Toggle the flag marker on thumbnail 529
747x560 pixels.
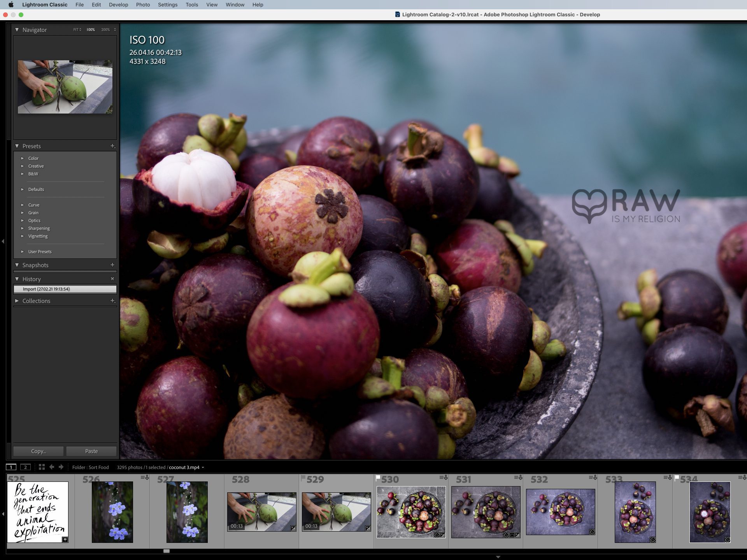(304, 477)
